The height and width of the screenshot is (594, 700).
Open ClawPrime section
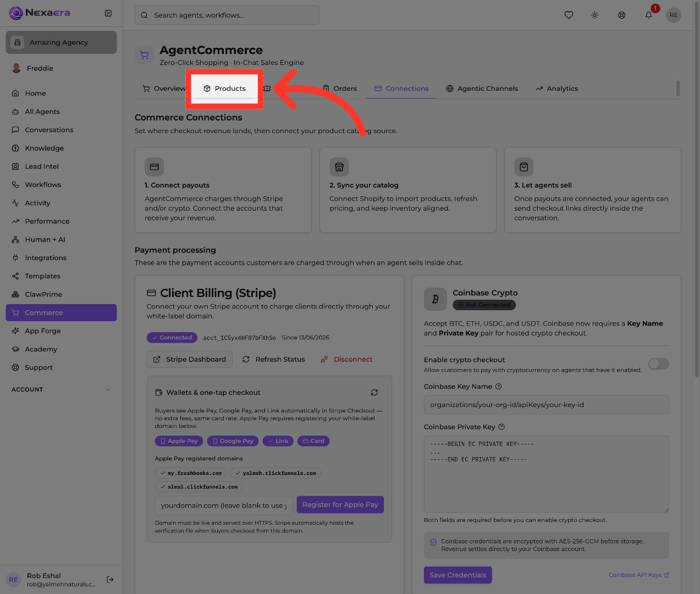coord(61,294)
